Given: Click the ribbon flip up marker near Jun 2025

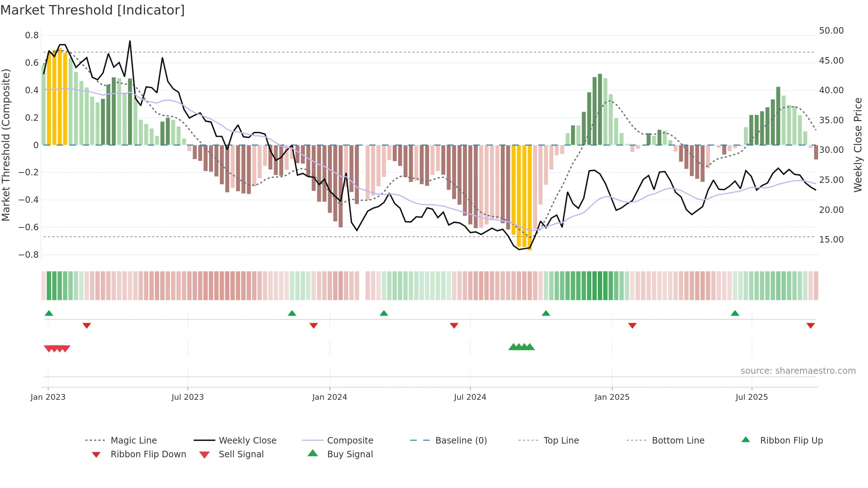Looking at the screenshot, I should (735, 313).
